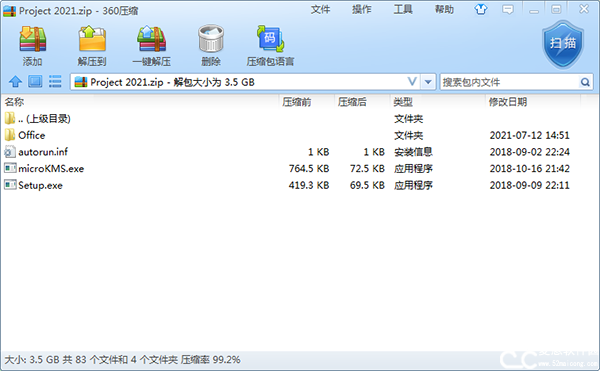Click in the 搜索包内文件 search field
600x371 pixels.
(x=510, y=82)
